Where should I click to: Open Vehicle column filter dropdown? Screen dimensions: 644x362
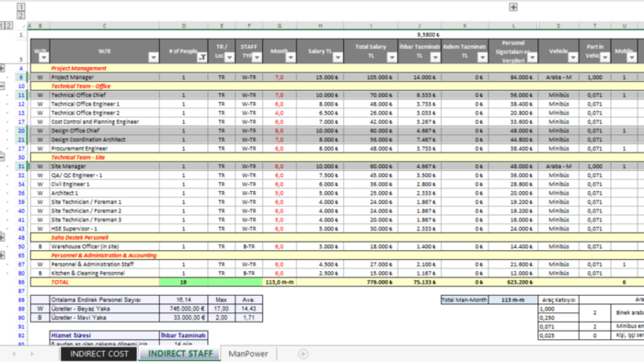pyautogui.click(x=573, y=57)
